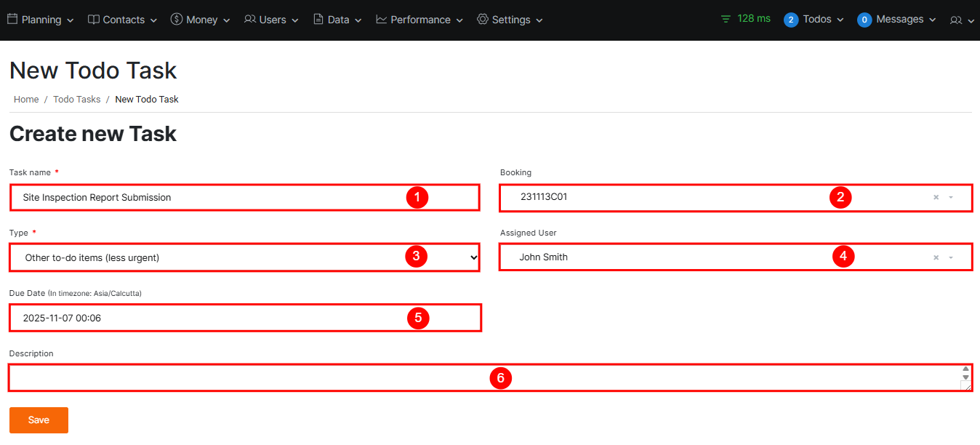
Task: Click the Description scrollbar down arrow
Action: 965,377
